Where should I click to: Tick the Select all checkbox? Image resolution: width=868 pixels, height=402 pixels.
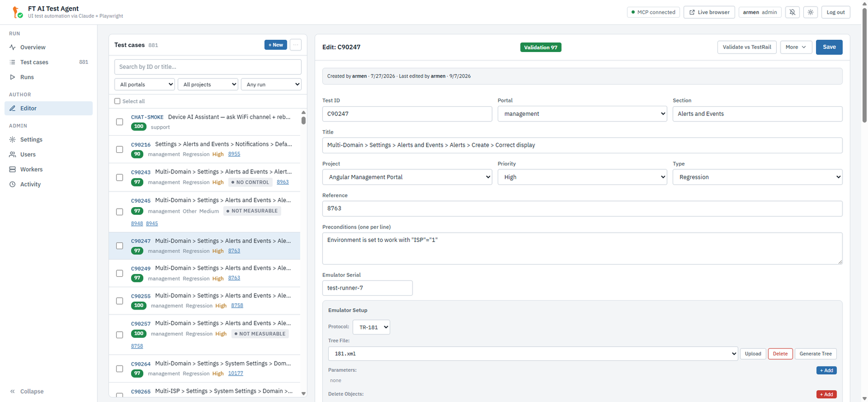tap(117, 101)
